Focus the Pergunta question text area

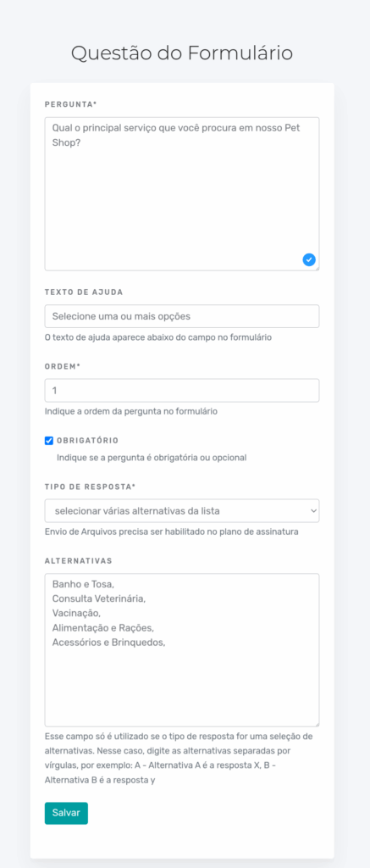[182, 194]
